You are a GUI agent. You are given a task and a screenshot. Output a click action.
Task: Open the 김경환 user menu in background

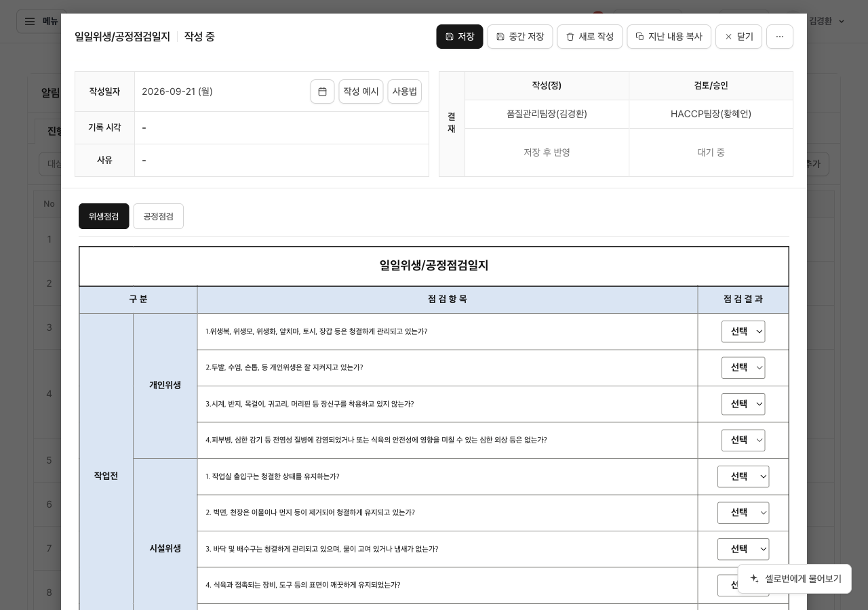tap(827, 21)
